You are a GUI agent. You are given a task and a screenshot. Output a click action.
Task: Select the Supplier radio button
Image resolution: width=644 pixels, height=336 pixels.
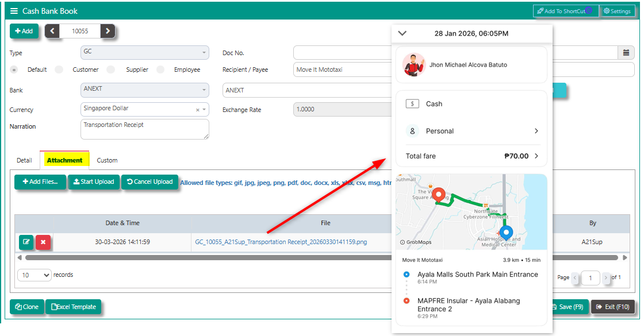[111, 69]
